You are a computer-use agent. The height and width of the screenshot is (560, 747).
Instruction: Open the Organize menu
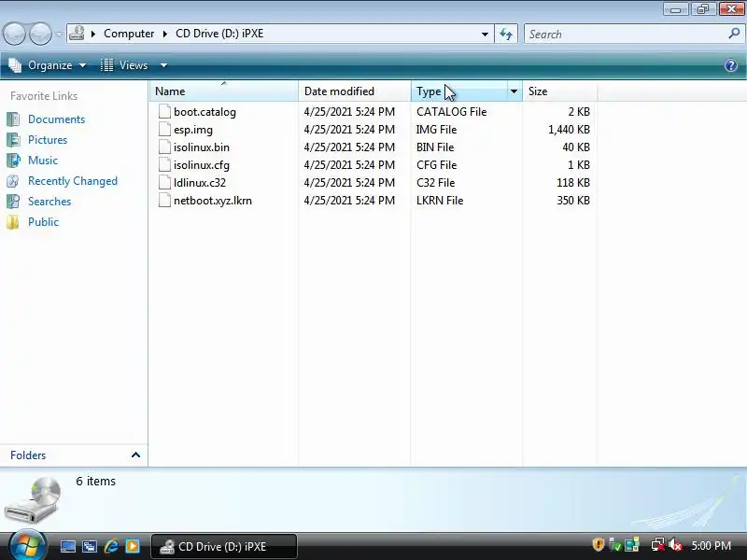tap(48, 65)
